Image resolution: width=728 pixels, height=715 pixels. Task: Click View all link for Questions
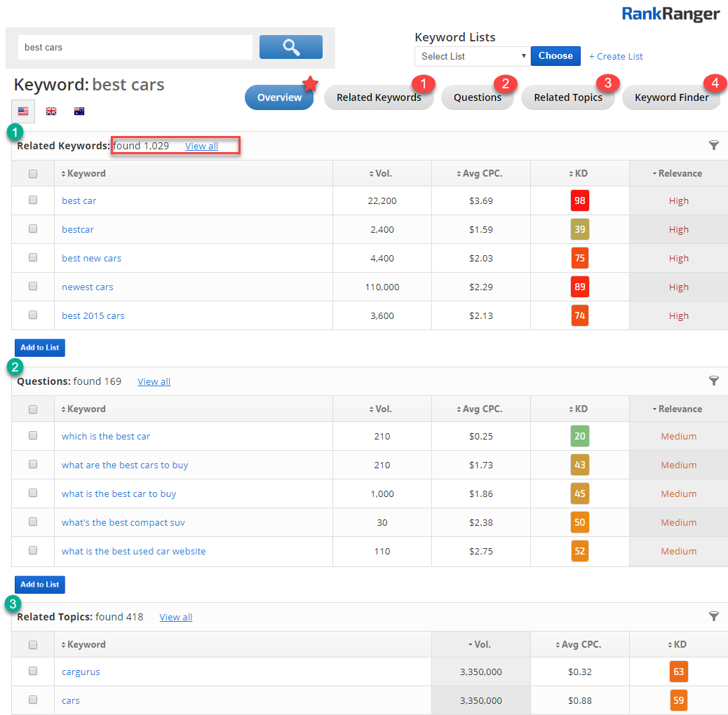point(154,381)
